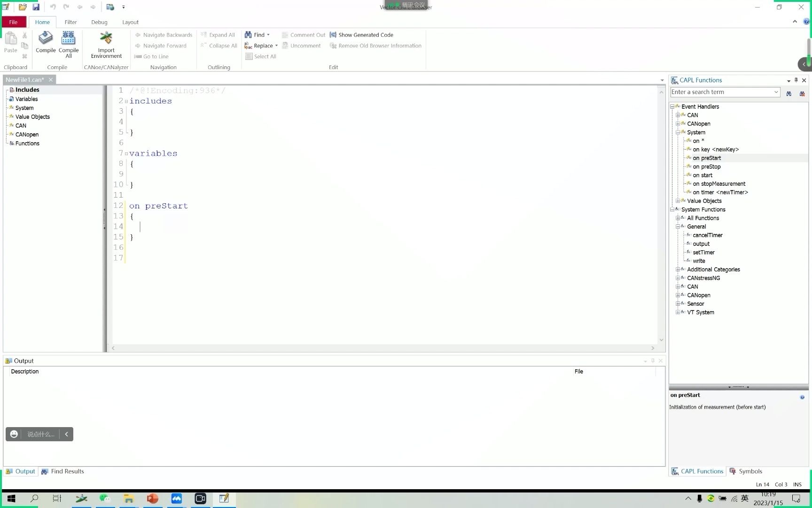Click the Copy icon in Clipboard group

tap(25, 46)
